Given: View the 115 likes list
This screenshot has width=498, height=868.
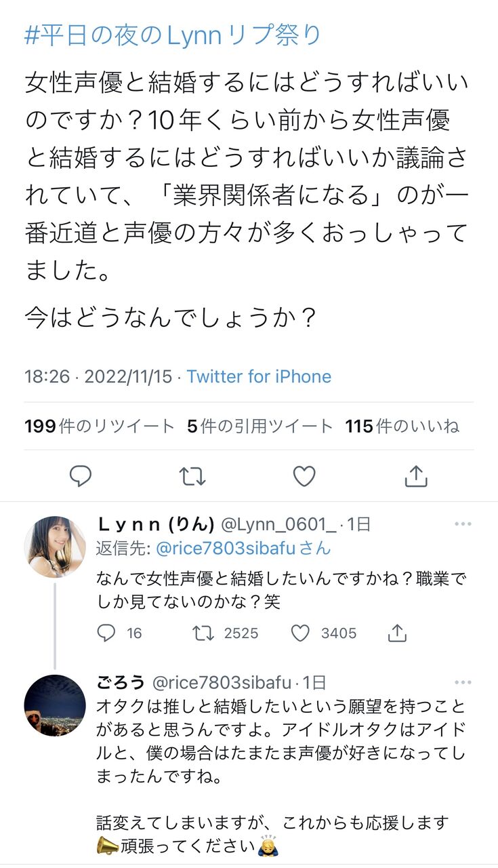Looking at the screenshot, I should pyautogui.click(x=402, y=426).
